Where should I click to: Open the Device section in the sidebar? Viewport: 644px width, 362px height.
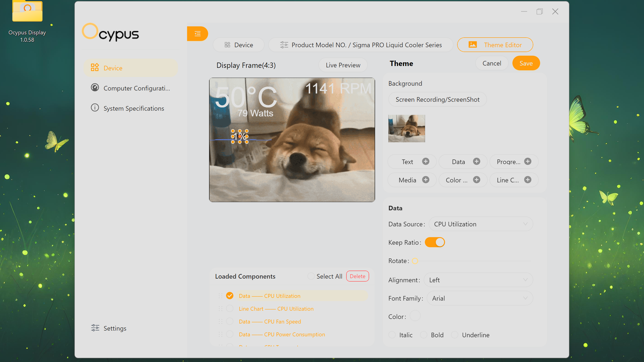130,68
